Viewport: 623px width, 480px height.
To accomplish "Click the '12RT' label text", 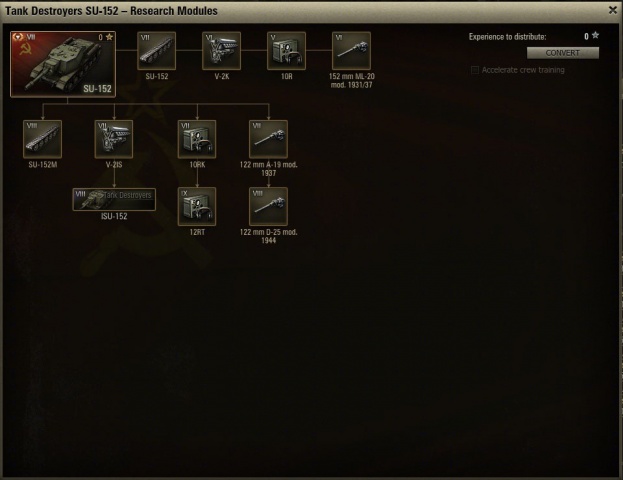I will coord(197,232).
